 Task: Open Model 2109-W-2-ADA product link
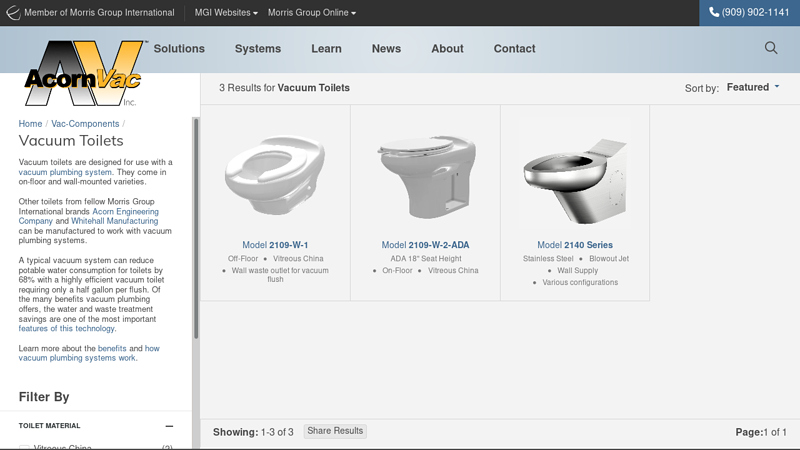(426, 245)
